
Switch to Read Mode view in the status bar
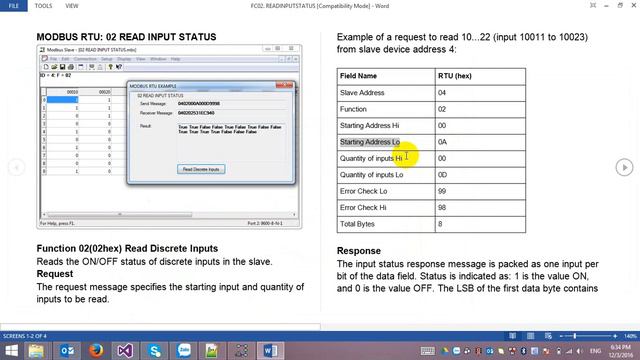click(513, 336)
